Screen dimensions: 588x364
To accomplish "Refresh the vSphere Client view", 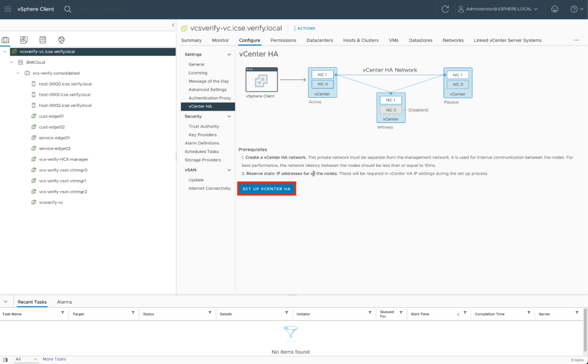I will [445, 9].
